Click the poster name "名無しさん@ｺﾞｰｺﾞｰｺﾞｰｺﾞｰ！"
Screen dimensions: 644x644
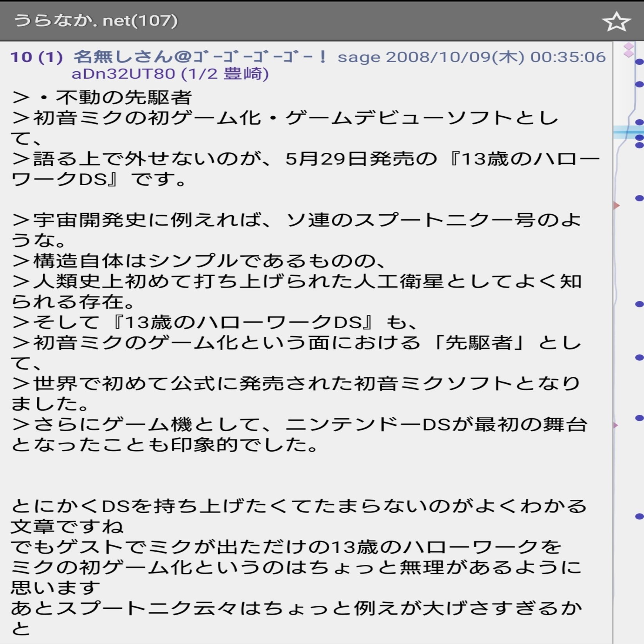coord(201,57)
